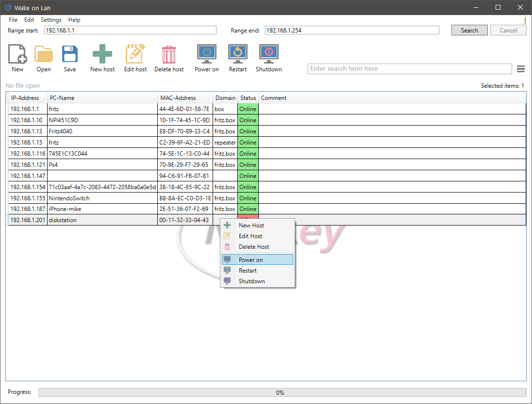Click the monitor icon beside context-menu Restart
The height and width of the screenshot is (404, 532).
[x=227, y=271]
